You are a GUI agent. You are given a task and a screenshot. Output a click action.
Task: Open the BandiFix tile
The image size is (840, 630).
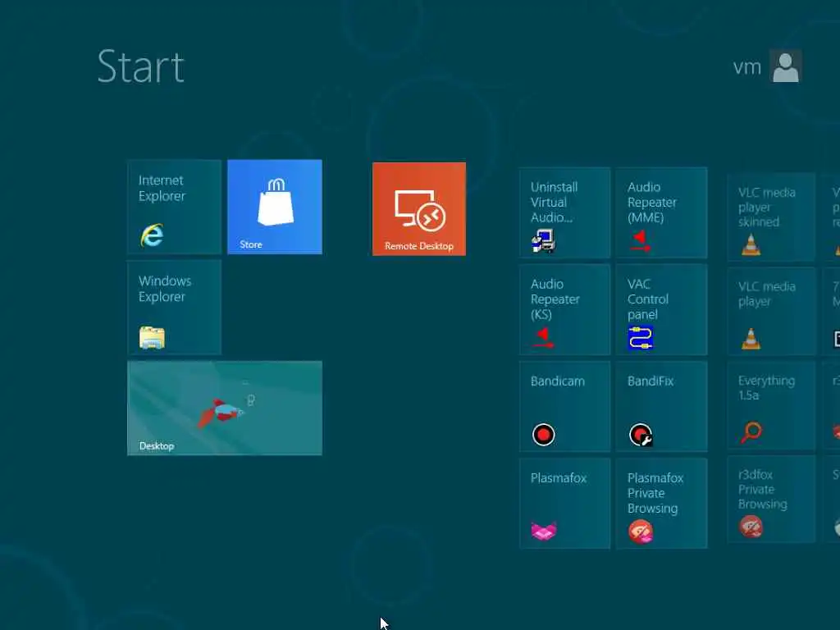pos(662,407)
